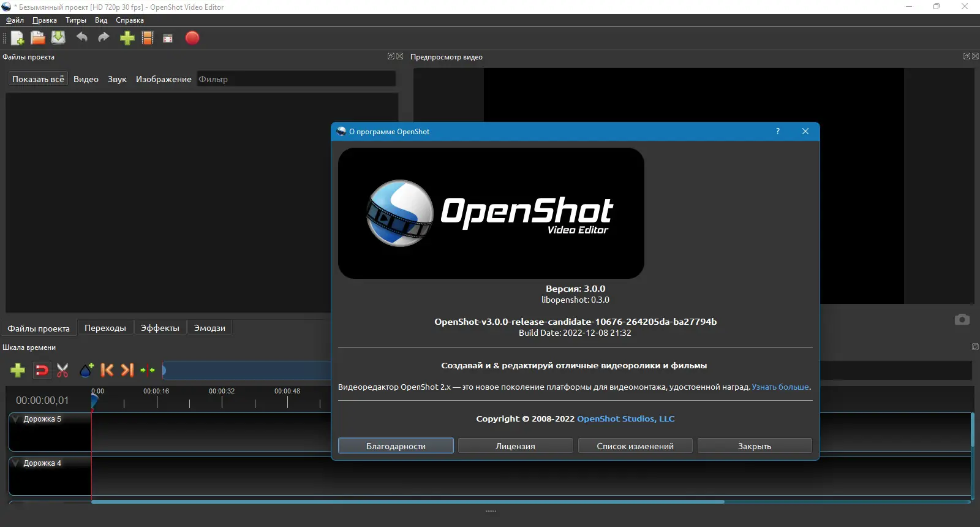Close the video preview panel
This screenshot has width=980, height=527.
(x=976, y=56)
